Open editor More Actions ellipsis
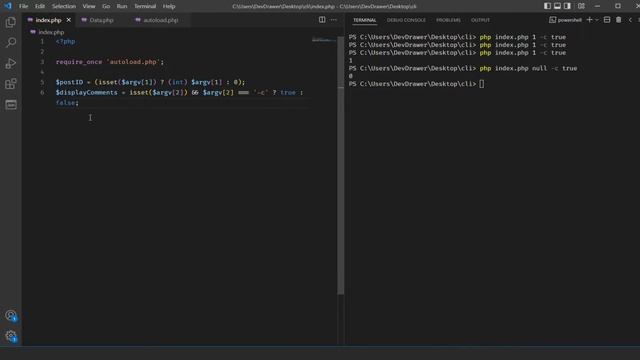640x360 pixels. 334,20
